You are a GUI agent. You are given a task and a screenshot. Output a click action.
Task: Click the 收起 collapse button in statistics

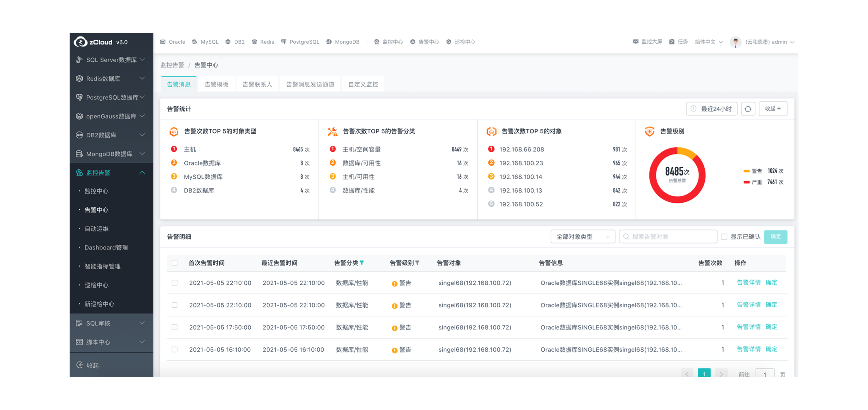tap(773, 109)
